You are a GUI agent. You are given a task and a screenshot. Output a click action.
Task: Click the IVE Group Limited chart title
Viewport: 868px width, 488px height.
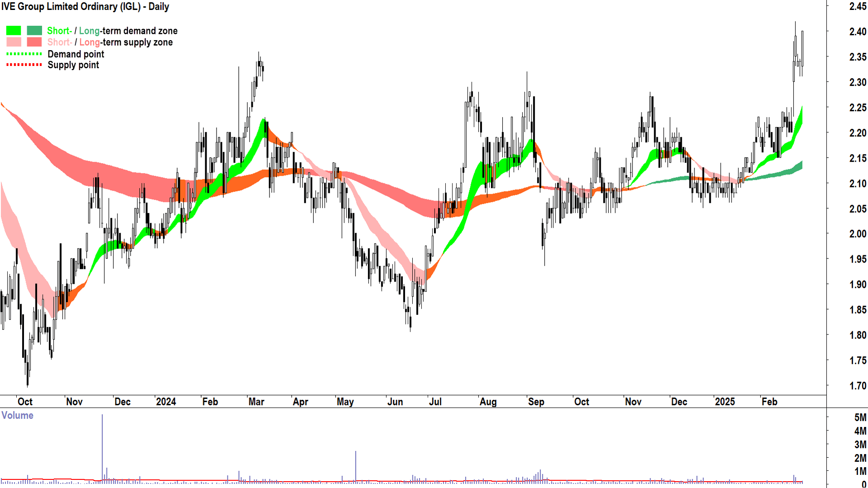coord(85,6)
